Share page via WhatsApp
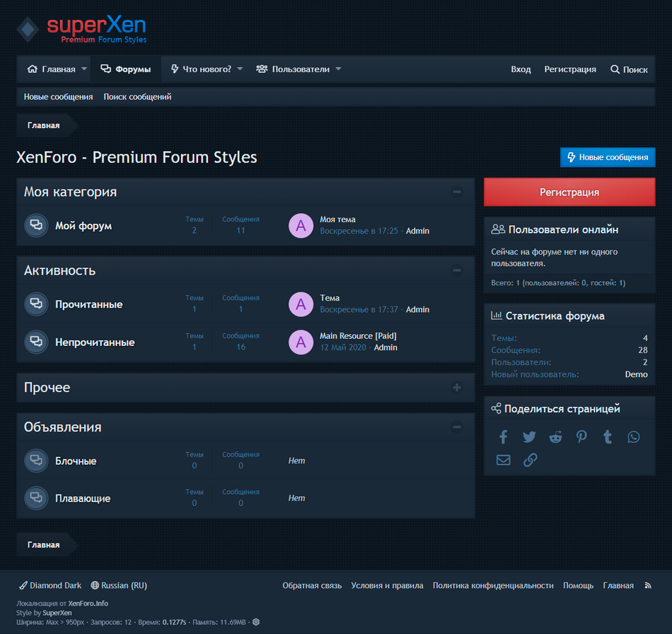The width and height of the screenshot is (672, 634). click(x=633, y=437)
